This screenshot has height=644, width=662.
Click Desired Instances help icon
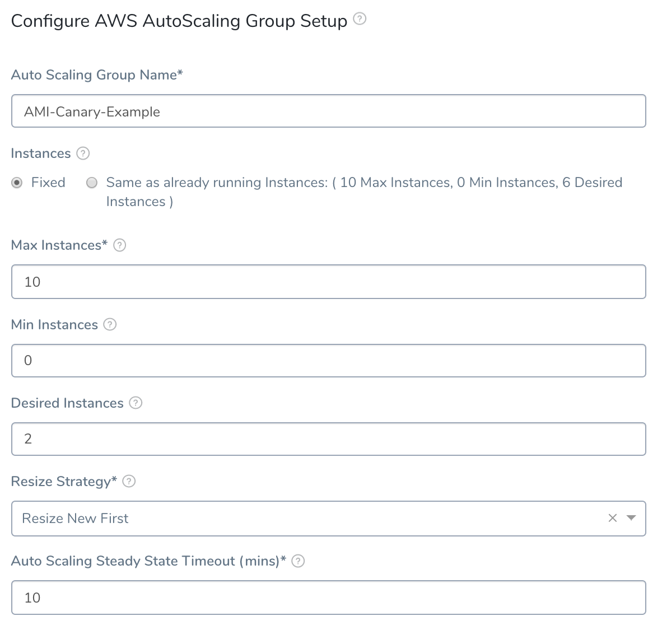coord(136,403)
